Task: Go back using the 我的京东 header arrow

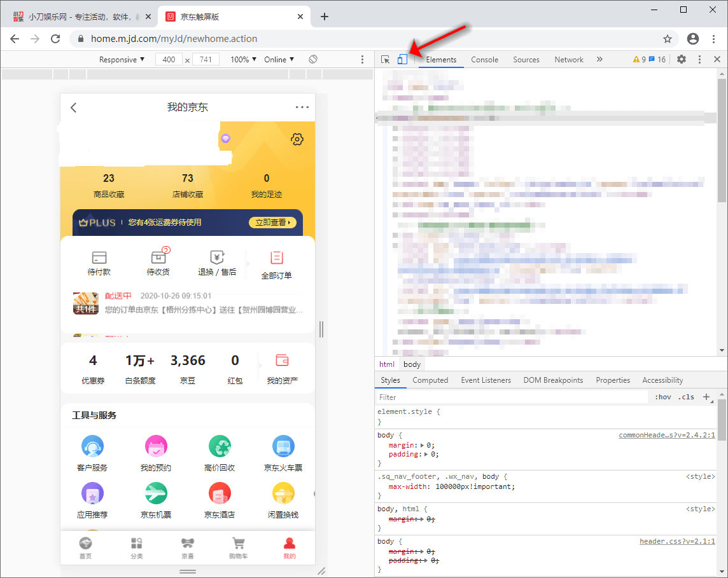Action: click(73, 107)
